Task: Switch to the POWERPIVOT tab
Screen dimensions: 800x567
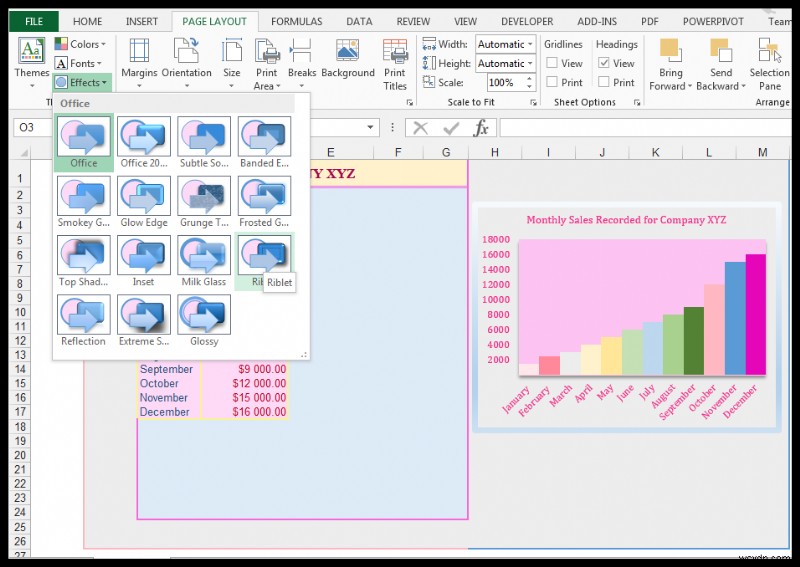Action: coord(713,21)
